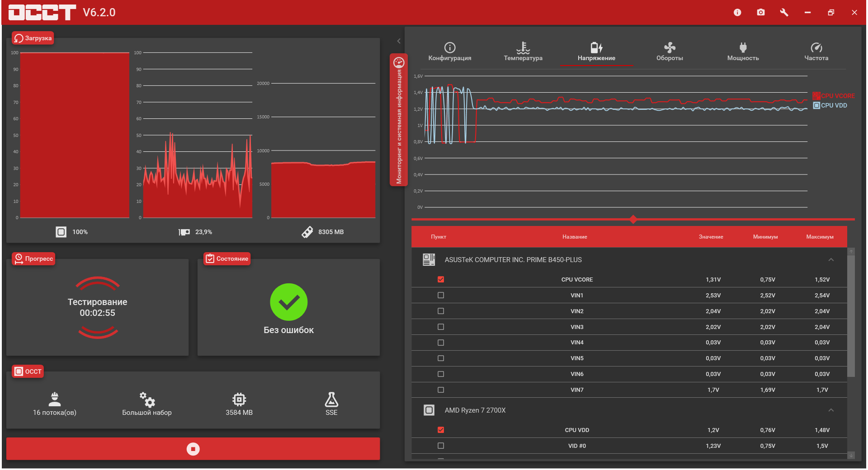Switch to the Температура tab
The image size is (868, 470).
click(x=523, y=52)
